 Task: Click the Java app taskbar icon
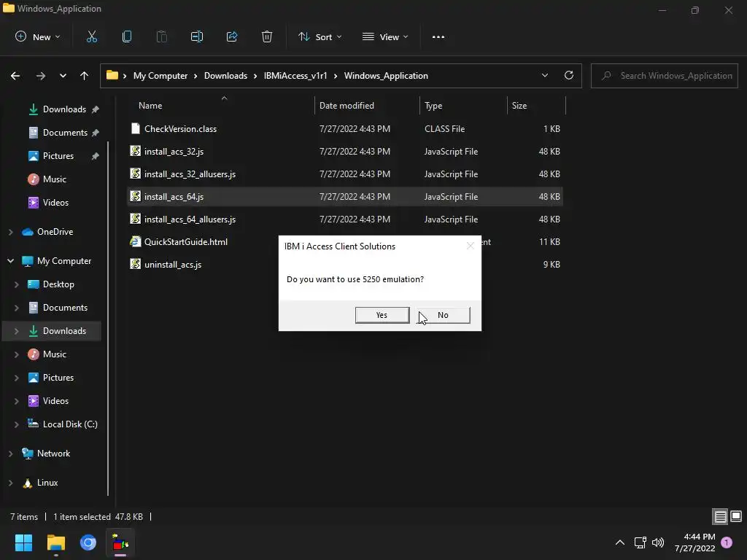(x=120, y=542)
